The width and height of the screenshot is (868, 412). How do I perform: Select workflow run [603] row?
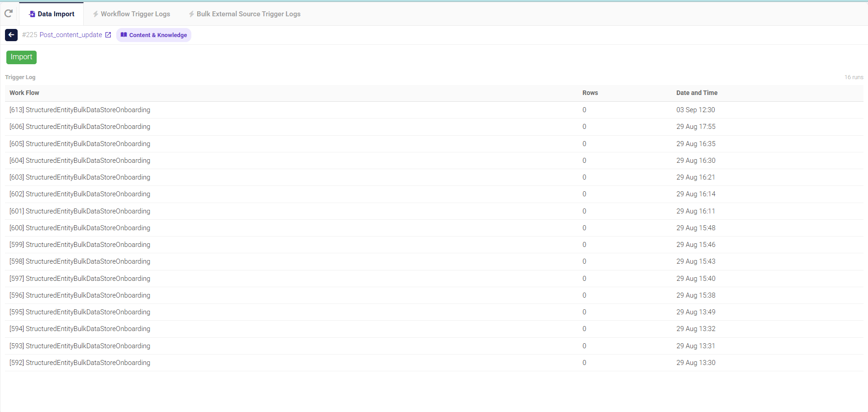[x=434, y=177]
